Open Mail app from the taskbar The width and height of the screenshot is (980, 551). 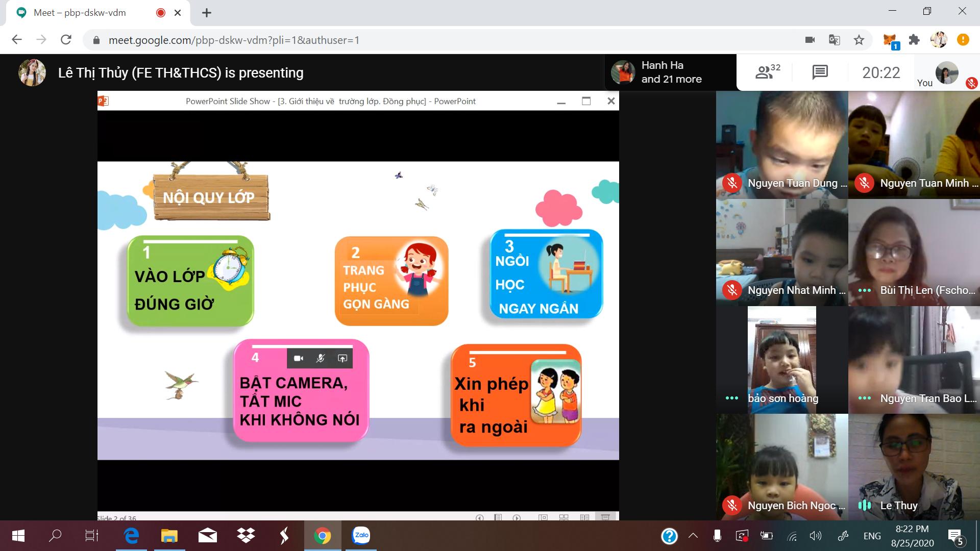[208, 536]
